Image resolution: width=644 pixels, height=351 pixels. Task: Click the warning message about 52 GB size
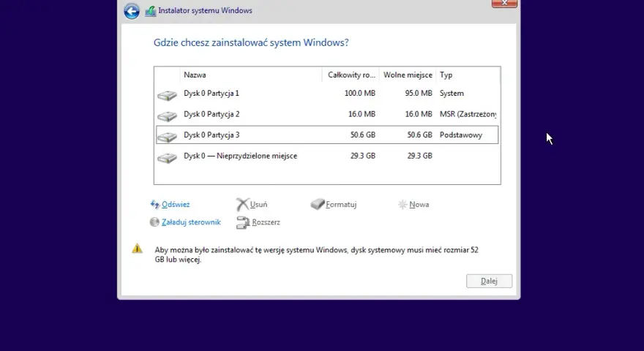pos(316,254)
